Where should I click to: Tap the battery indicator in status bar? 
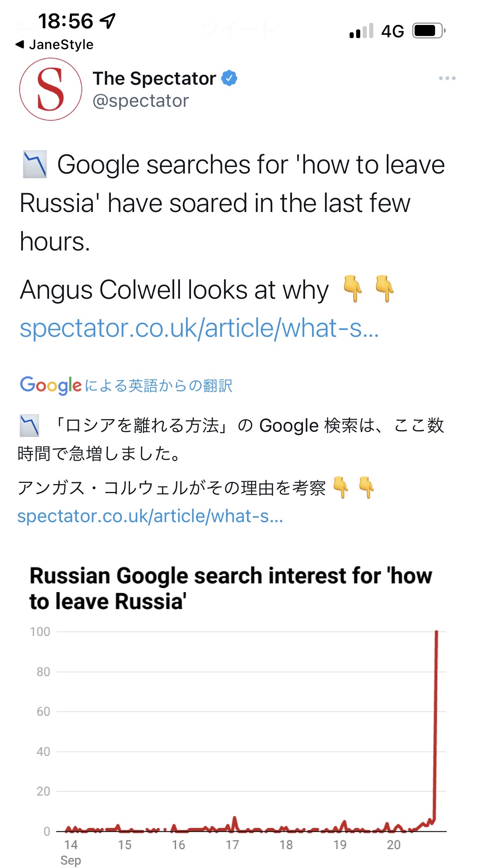(x=428, y=31)
